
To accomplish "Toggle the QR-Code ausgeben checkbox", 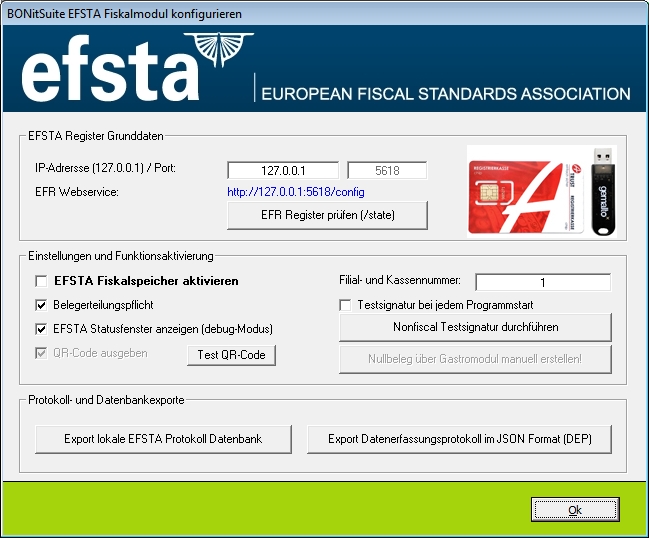I will (x=41, y=353).
